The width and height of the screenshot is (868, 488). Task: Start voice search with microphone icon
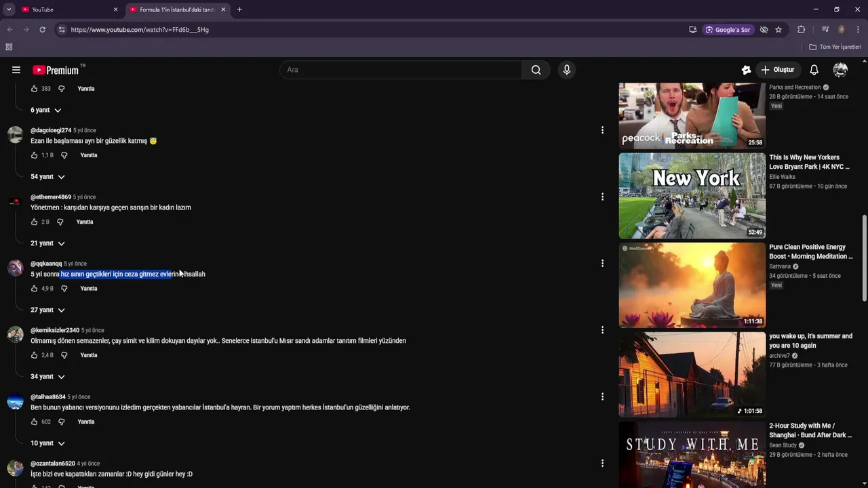coord(567,70)
